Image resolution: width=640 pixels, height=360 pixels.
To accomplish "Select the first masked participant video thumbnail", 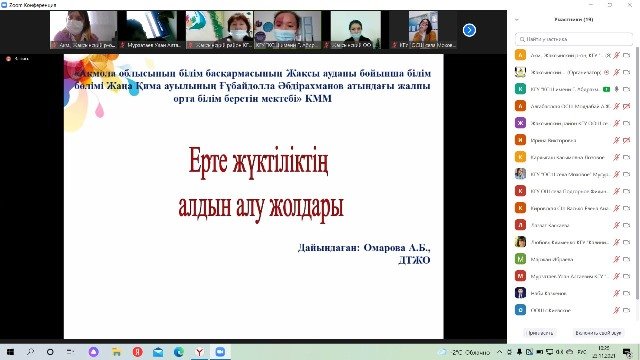I will pyautogui.click(x=83, y=30).
